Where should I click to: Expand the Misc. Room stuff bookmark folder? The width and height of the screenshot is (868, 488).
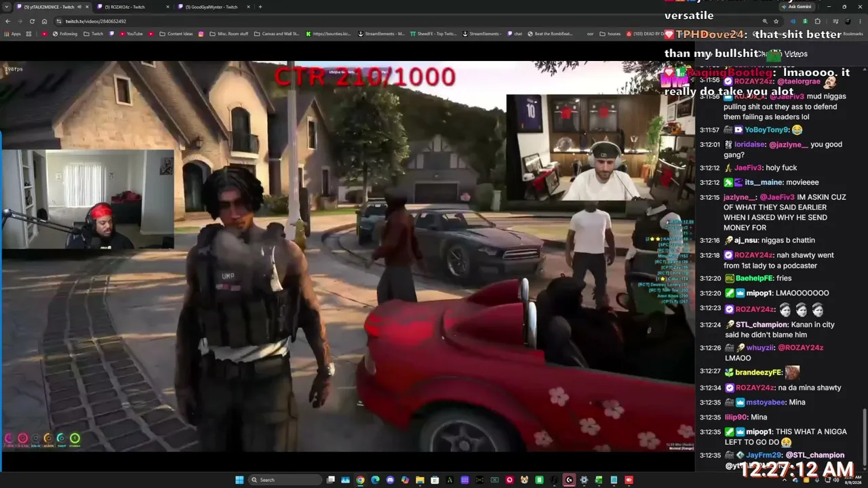(x=228, y=34)
